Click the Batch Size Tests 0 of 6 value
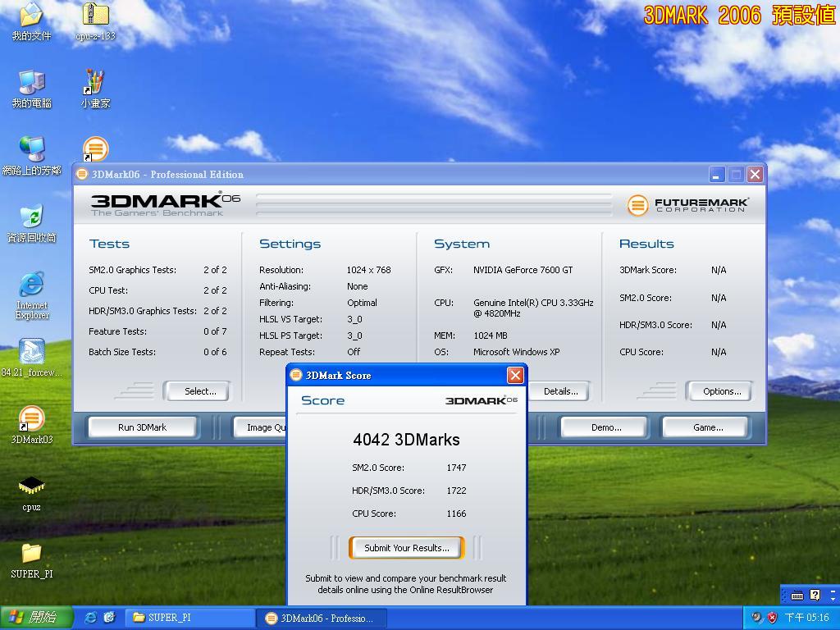 pyautogui.click(x=215, y=352)
